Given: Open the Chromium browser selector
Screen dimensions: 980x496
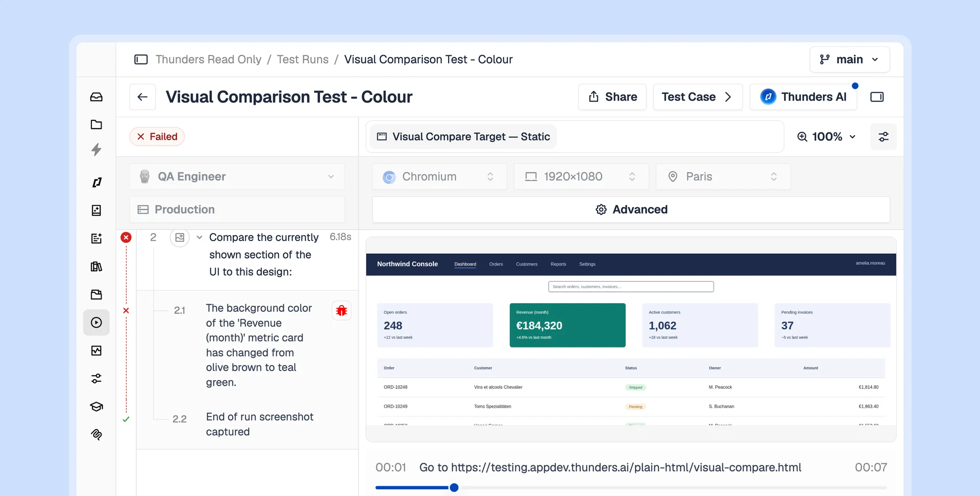Looking at the screenshot, I should 439,177.
